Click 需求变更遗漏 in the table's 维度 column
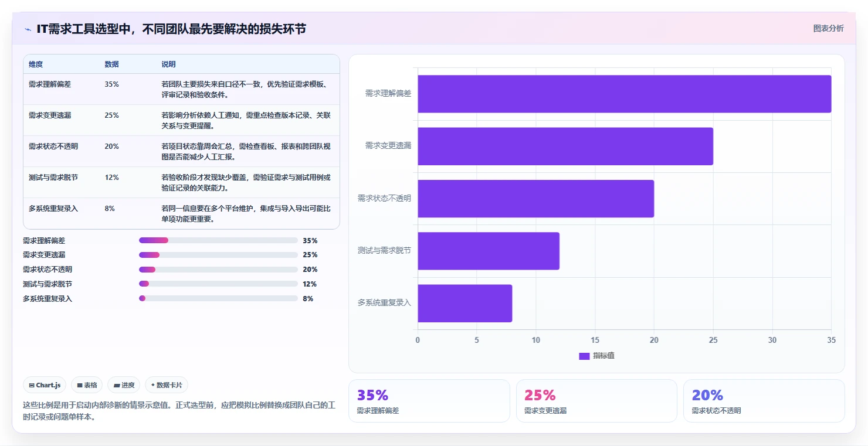 pos(50,115)
